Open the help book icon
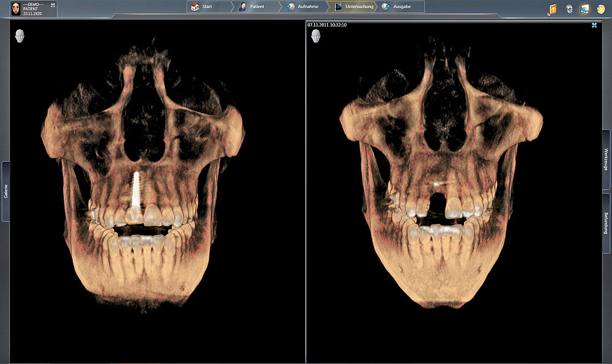This screenshot has height=364, width=612. coord(553,9)
